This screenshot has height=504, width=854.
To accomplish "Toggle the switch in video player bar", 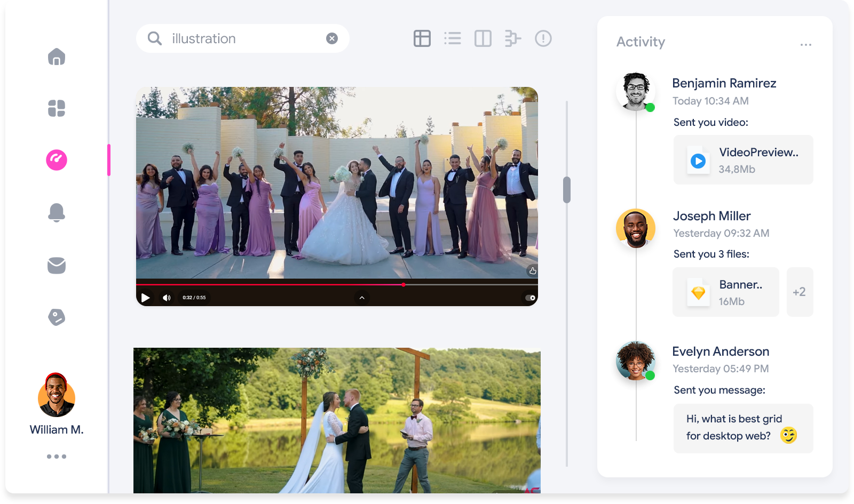I will click(530, 298).
